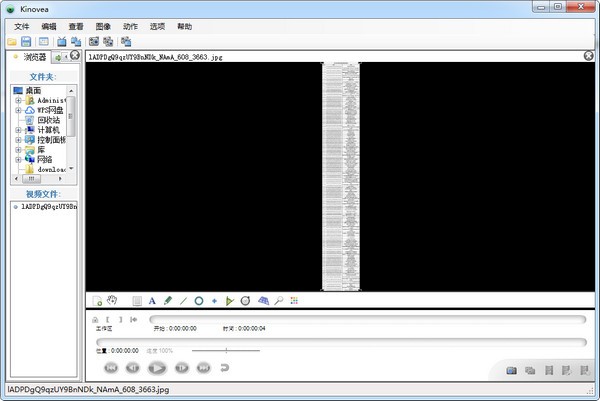Take a snapshot with the camera icon

511,370
